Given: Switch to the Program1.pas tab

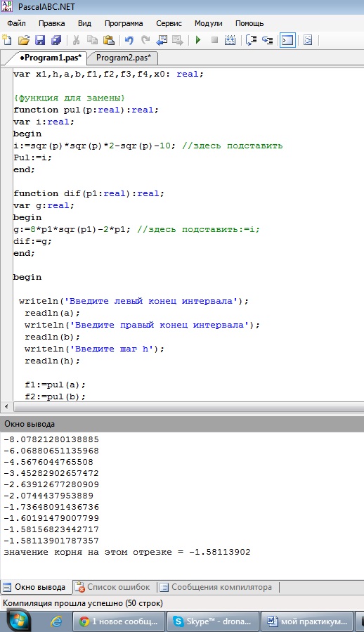Looking at the screenshot, I should (x=50, y=58).
